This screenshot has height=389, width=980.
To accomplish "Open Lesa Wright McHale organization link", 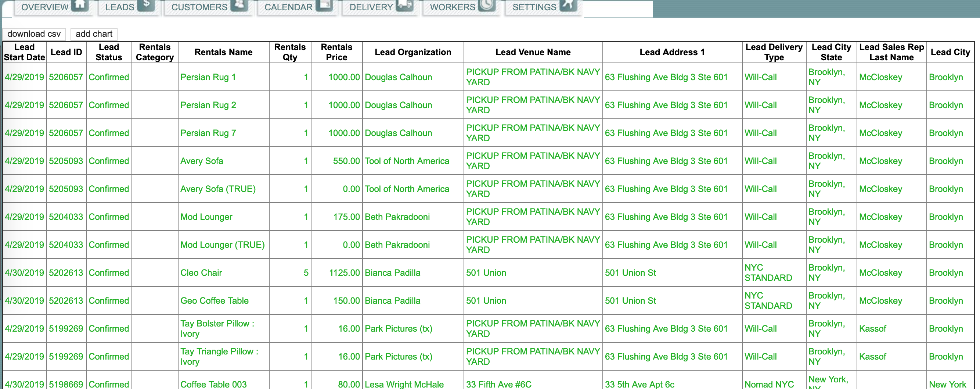I will pos(404,384).
